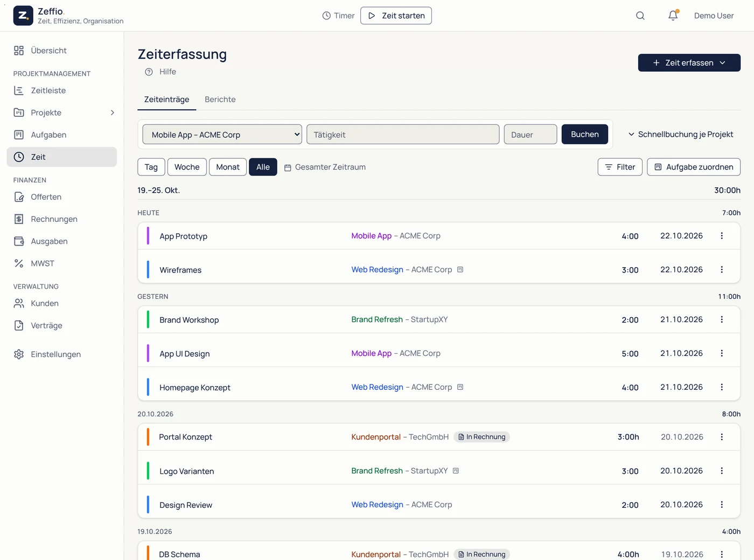Open the Filter button
The height and width of the screenshot is (560, 754).
(620, 167)
